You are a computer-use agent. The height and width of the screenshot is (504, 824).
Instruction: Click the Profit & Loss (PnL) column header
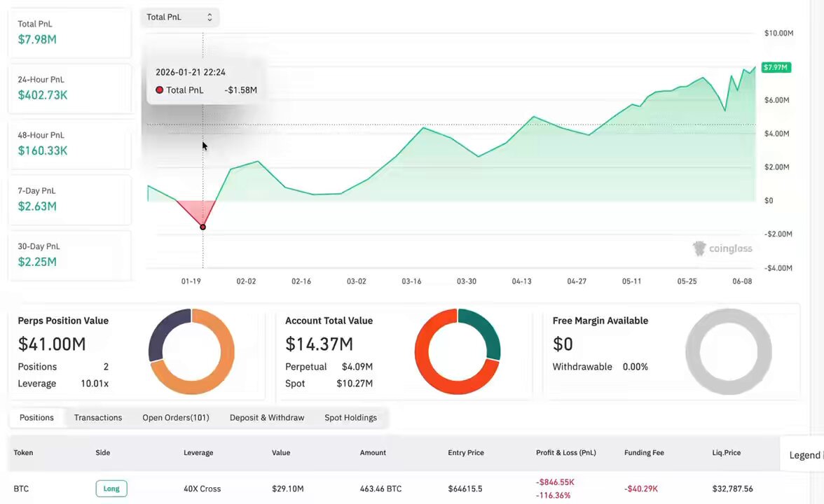pos(566,452)
